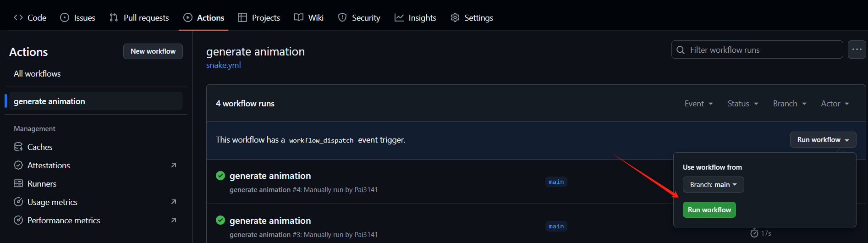Expand the Actor filter dropdown

point(835,104)
